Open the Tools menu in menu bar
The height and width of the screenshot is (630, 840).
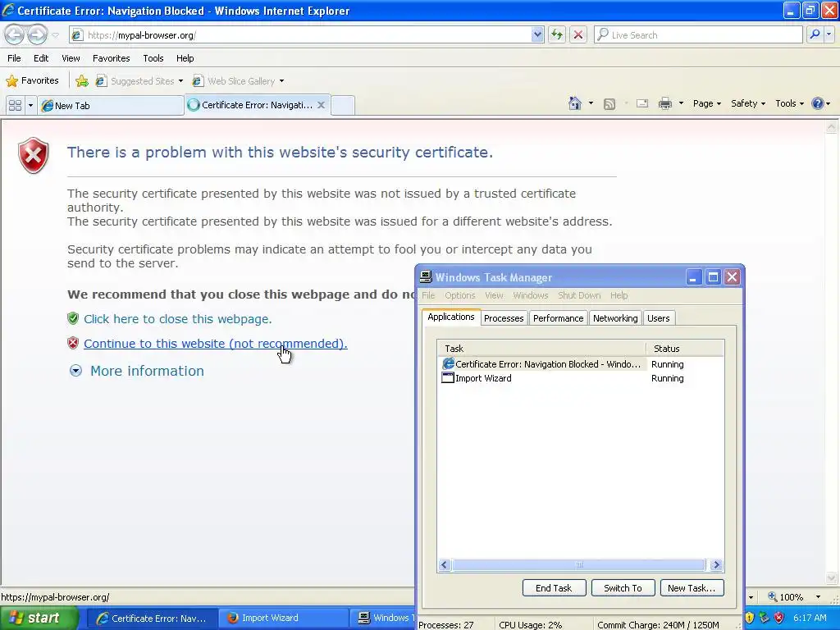pyautogui.click(x=153, y=58)
